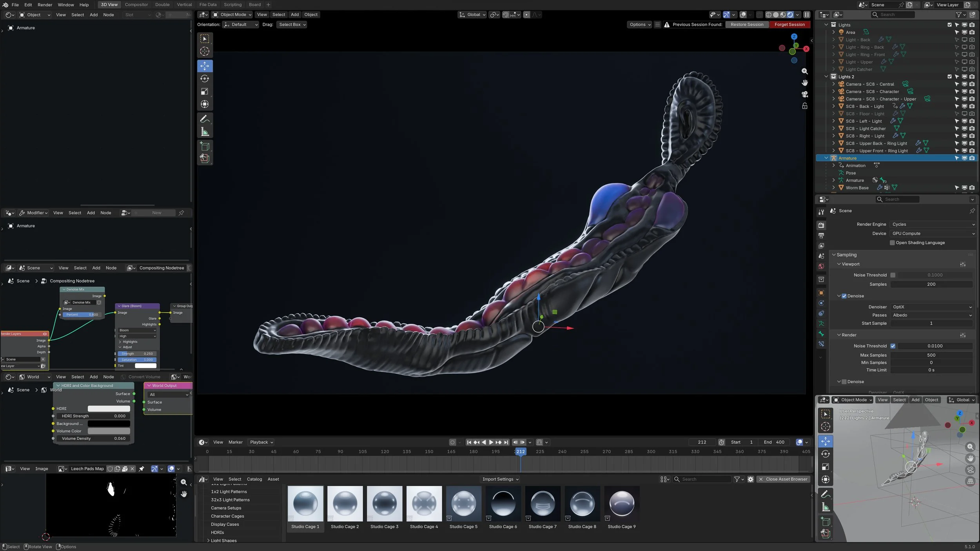Select the Rotate tool in main viewport toolbar
This screenshot has height=551, width=980.
205,79
